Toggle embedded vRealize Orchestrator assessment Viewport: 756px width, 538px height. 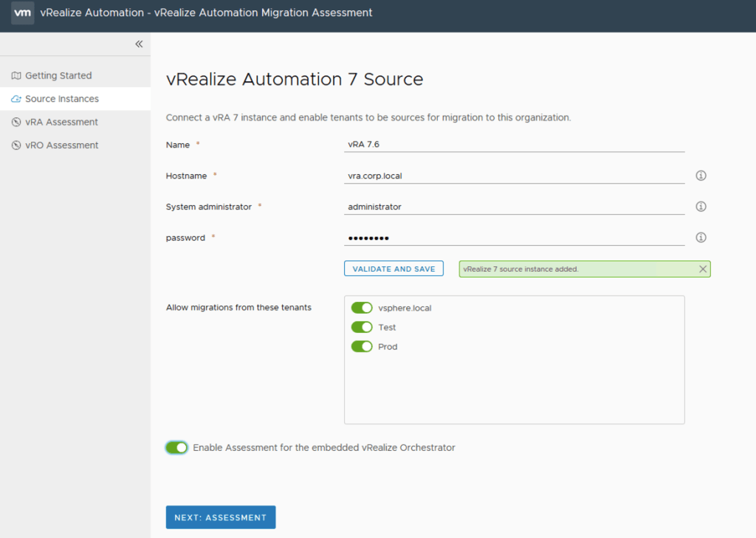[x=176, y=447]
